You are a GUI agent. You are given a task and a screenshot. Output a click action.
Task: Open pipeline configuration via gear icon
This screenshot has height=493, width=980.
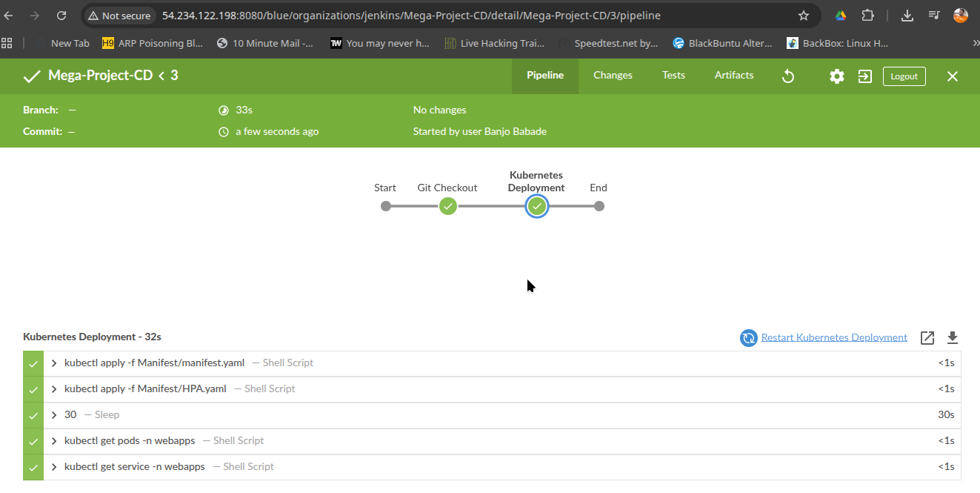[x=837, y=76]
